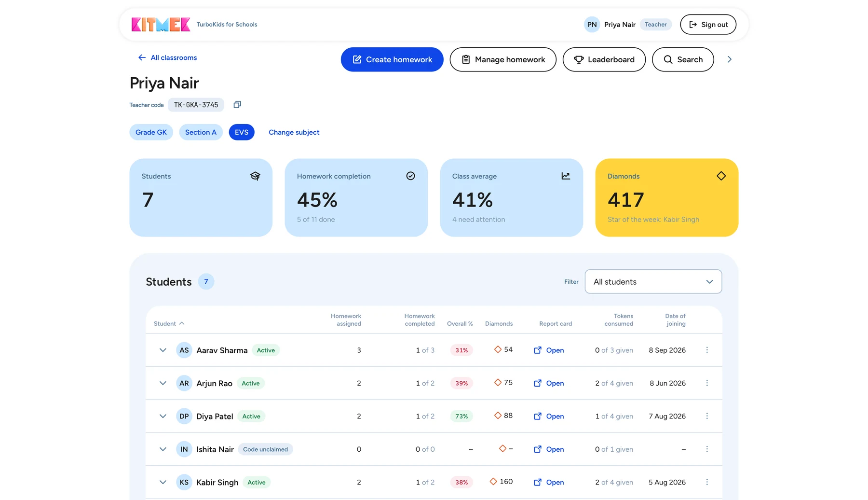Click the students count badge 7 beside heading
The height and width of the screenshot is (500, 868).
tap(206, 282)
